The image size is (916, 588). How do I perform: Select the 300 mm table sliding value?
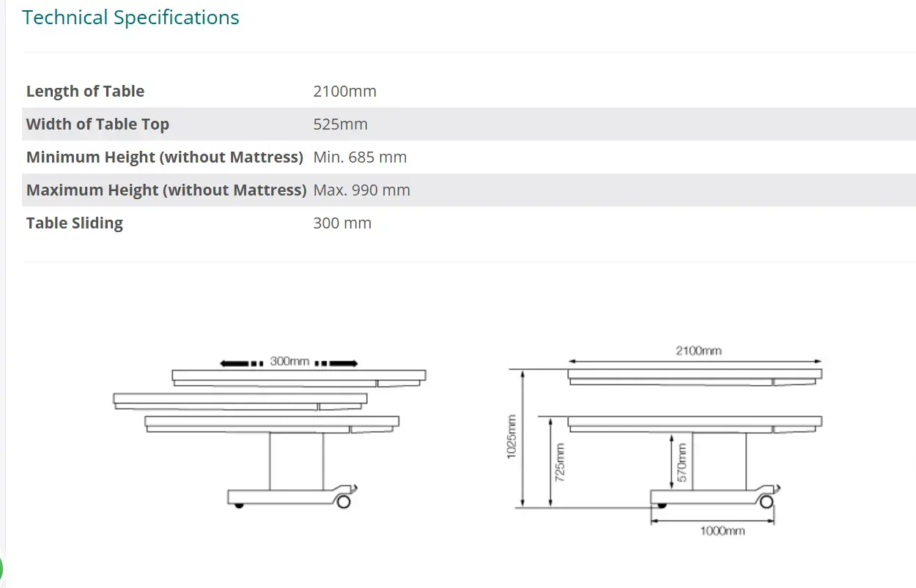pos(341,223)
